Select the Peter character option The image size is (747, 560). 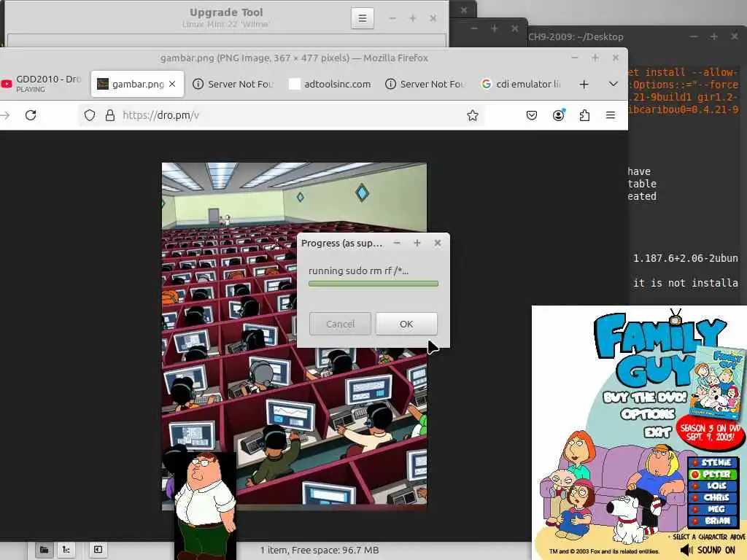coord(712,474)
